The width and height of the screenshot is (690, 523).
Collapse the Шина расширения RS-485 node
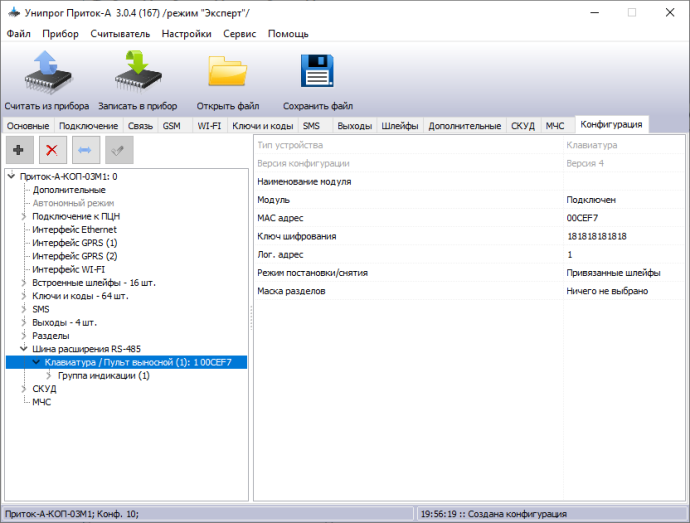point(24,349)
